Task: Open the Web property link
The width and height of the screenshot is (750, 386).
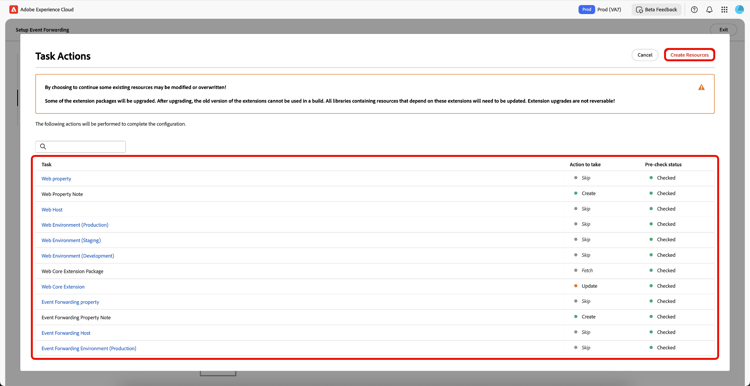Action: pyautogui.click(x=56, y=178)
